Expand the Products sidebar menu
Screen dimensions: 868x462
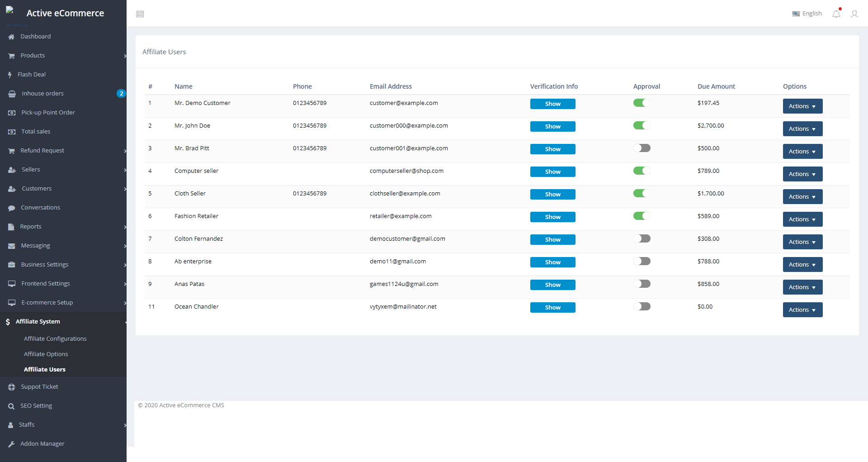tap(33, 56)
